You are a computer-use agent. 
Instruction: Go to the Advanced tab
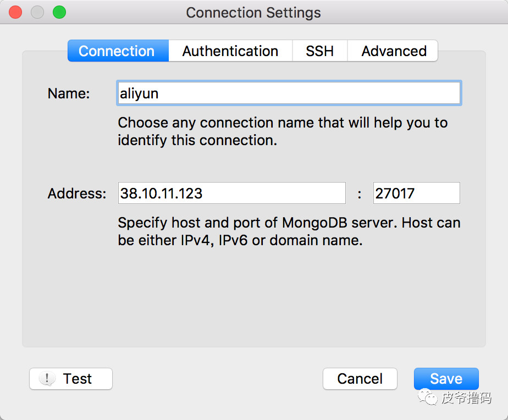(x=394, y=51)
